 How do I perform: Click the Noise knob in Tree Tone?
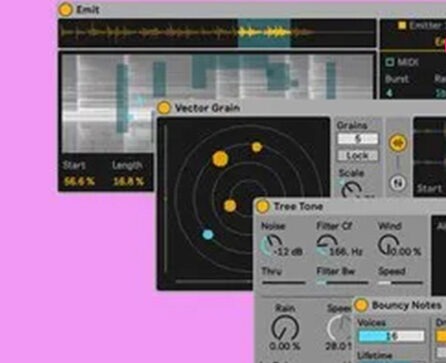tap(271, 245)
